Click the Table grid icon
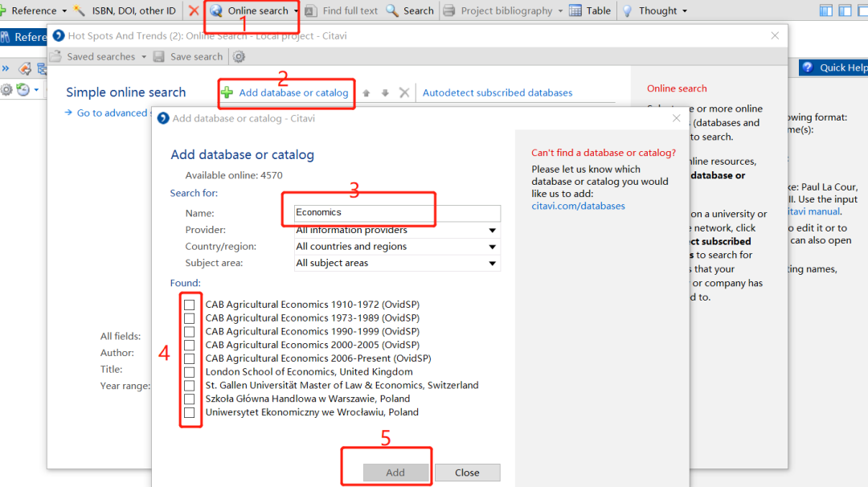Screen dimensions: 868x487 click(575, 10)
